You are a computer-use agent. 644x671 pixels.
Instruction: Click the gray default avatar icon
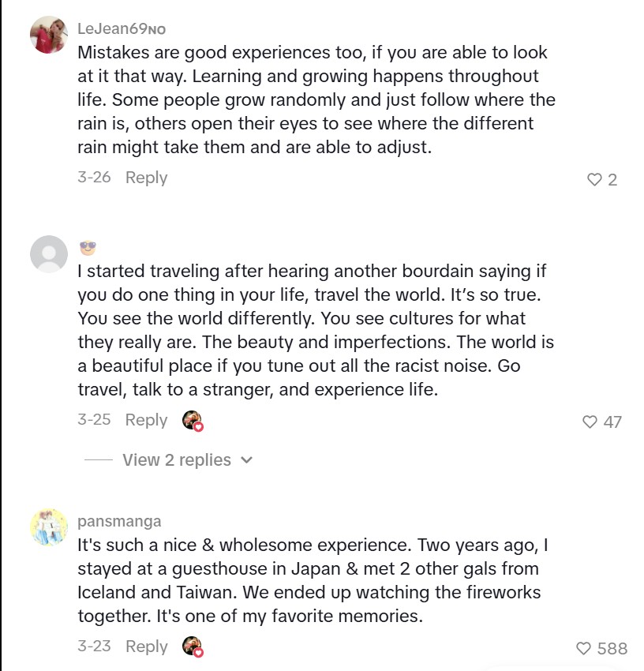(x=48, y=253)
